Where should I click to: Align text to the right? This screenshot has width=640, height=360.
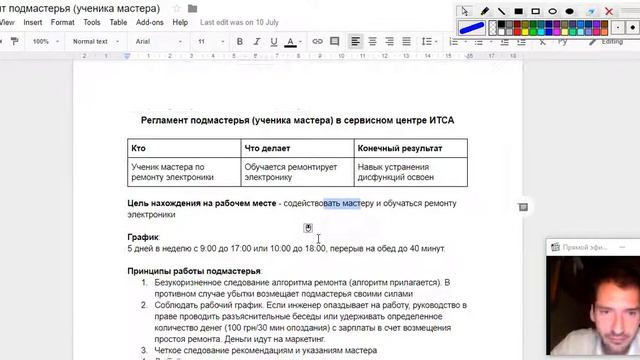(x=389, y=41)
